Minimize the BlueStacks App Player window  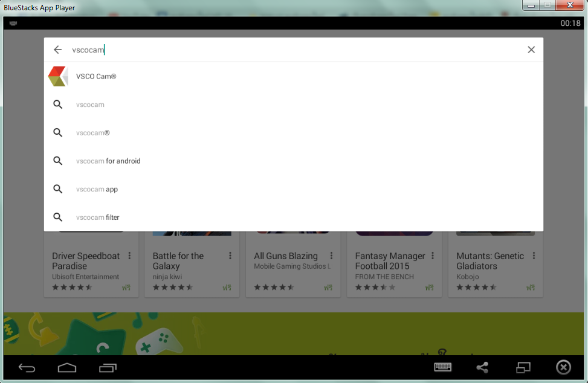point(531,5)
